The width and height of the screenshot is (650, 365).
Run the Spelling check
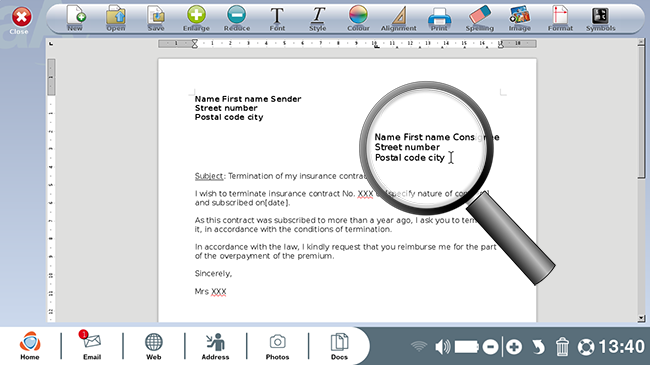pos(480,19)
